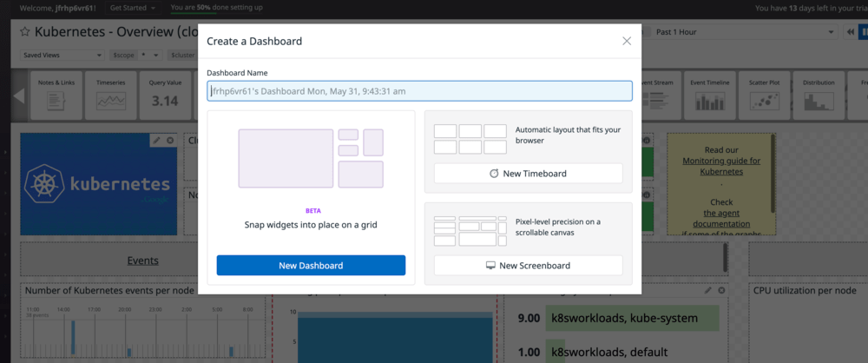Open the agent documentation link
The height and width of the screenshot is (363, 868).
[721, 219]
